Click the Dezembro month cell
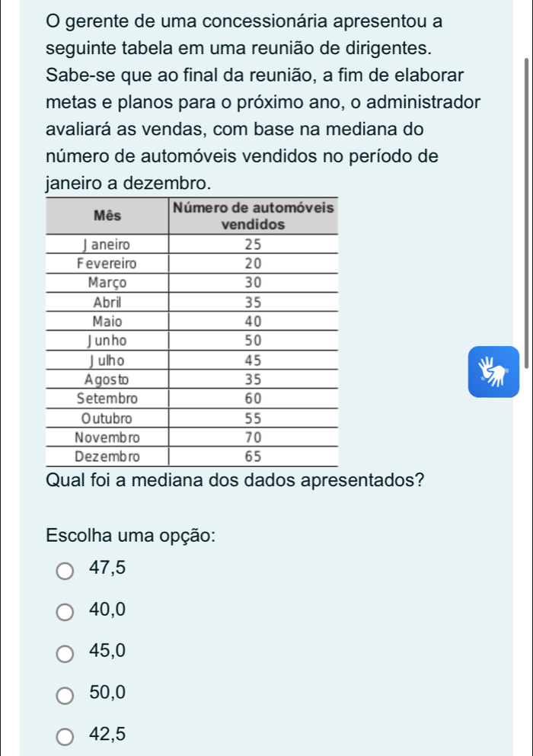This screenshot has height=756, width=533. 107,456
